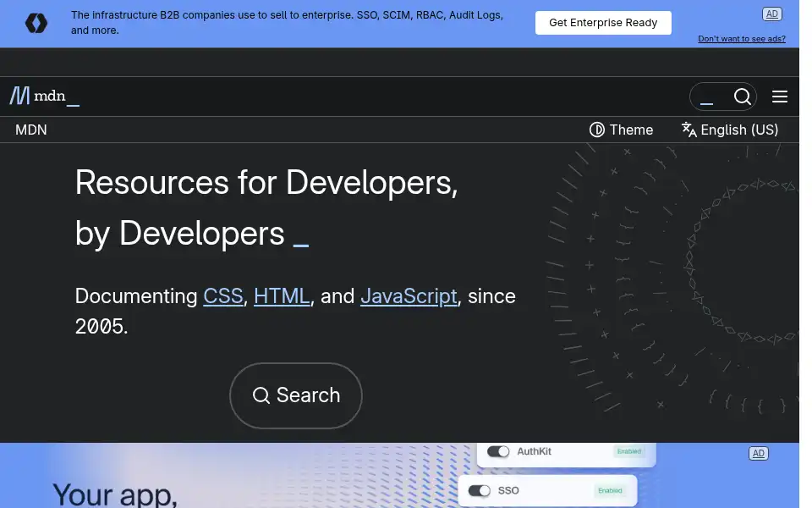Toggle the AuthKit switch in the ad
812x508 pixels.
[498, 451]
